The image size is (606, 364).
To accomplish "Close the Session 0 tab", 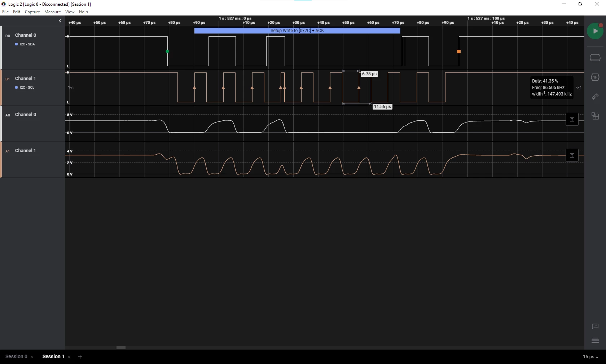I will tap(32, 357).
